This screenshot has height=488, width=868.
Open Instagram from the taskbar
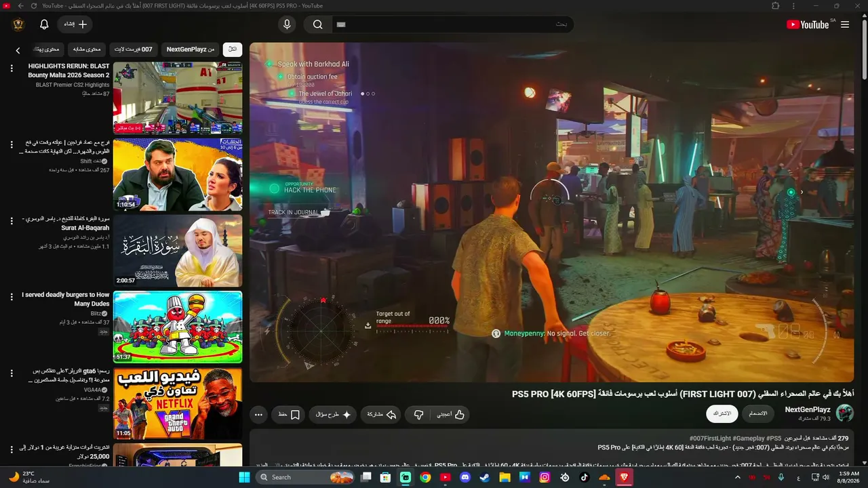tap(545, 477)
